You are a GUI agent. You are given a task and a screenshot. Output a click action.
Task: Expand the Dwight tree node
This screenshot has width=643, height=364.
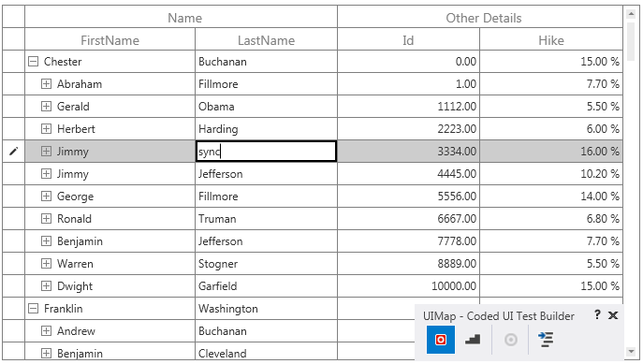47,286
